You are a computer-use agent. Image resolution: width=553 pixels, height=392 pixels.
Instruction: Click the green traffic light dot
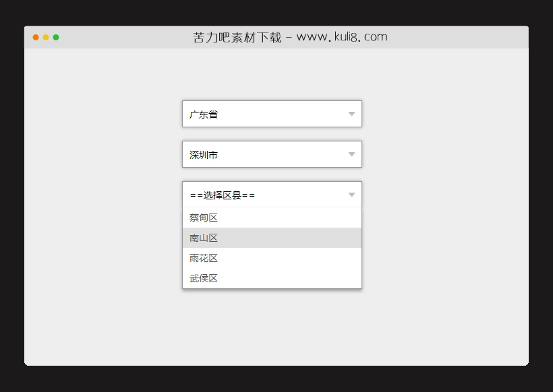56,38
